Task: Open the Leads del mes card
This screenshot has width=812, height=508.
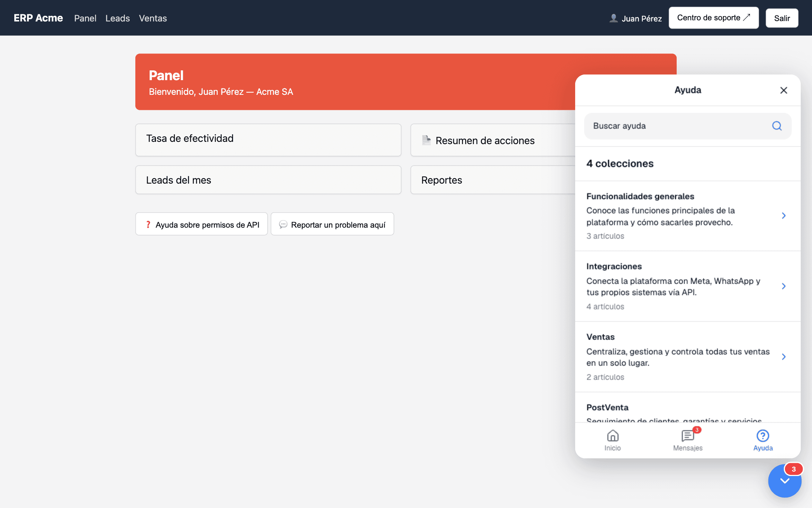Action: click(268, 180)
